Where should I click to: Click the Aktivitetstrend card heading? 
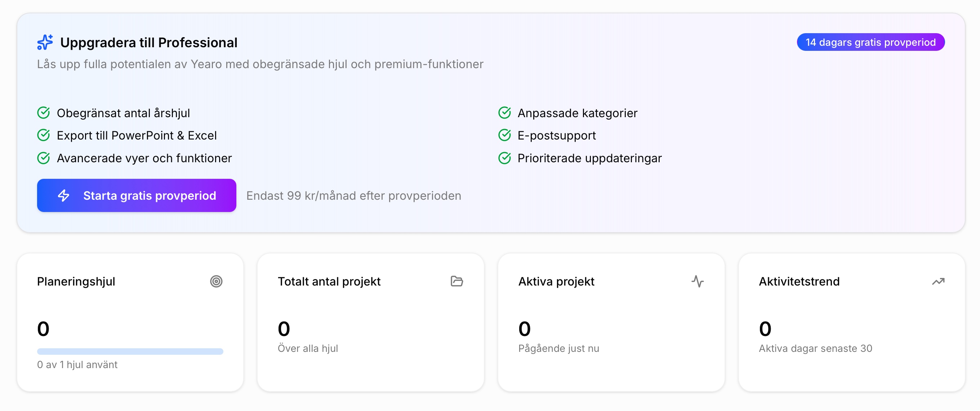pos(799,281)
